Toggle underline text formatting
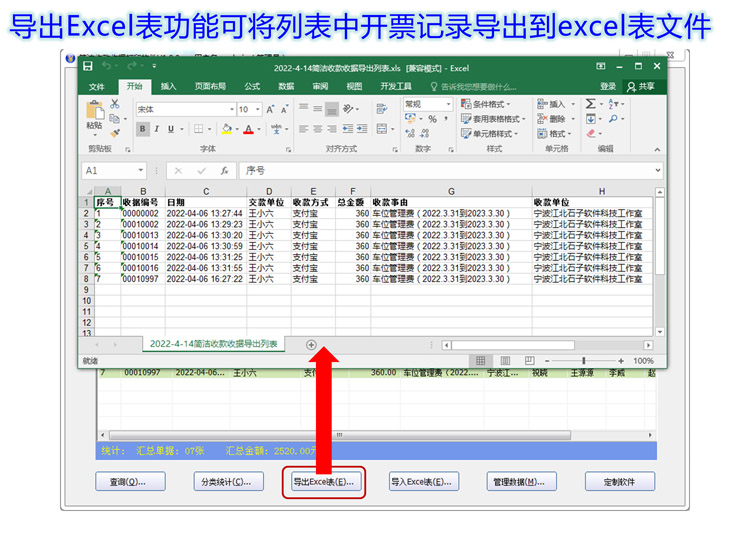This screenshot has width=750, height=540. point(171,129)
